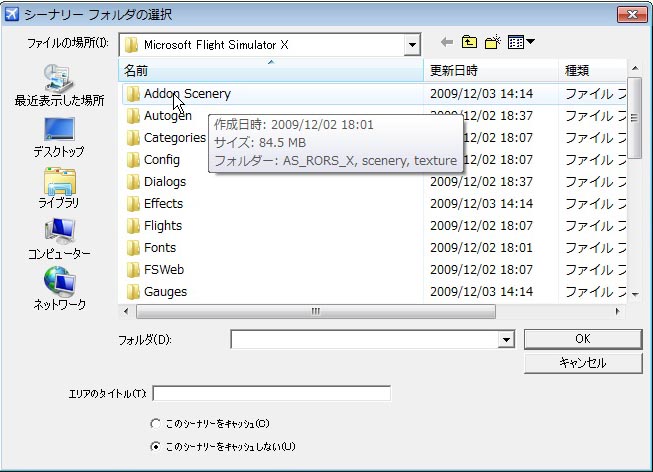Confirm with the OK button

[583, 339]
